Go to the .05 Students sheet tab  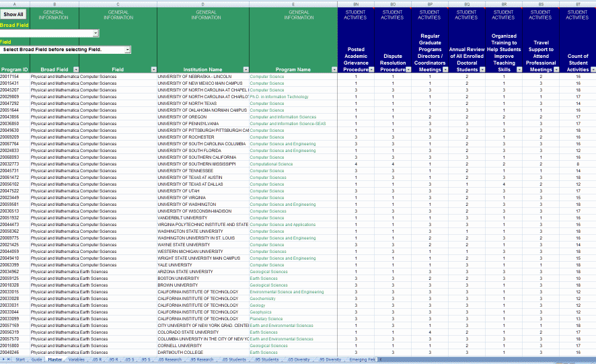[x=234, y=359]
